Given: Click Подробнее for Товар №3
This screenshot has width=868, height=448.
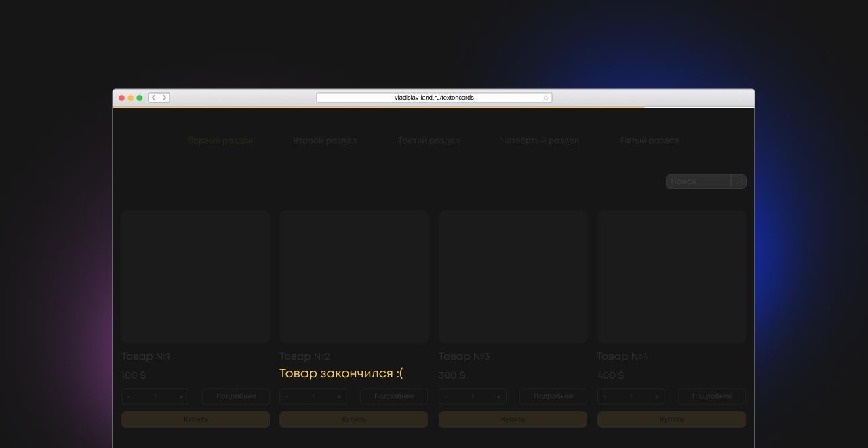Looking at the screenshot, I should pos(553,396).
